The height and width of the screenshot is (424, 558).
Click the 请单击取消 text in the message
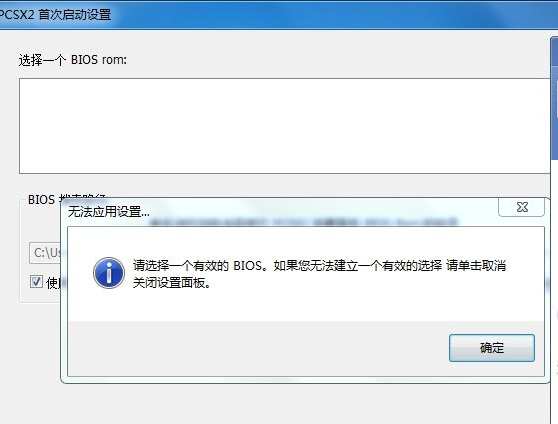point(476,266)
